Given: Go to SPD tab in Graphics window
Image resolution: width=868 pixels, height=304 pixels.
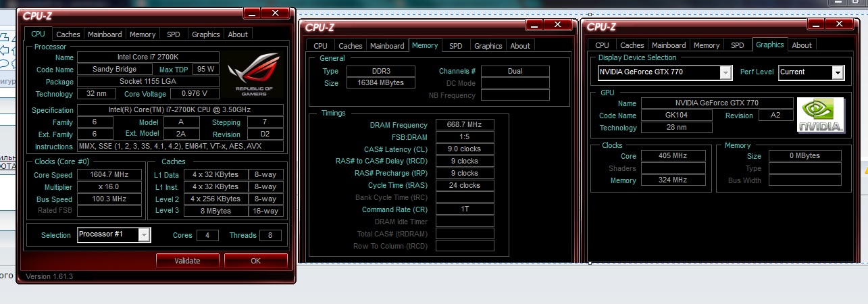Looking at the screenshot, I should [738, 45].
